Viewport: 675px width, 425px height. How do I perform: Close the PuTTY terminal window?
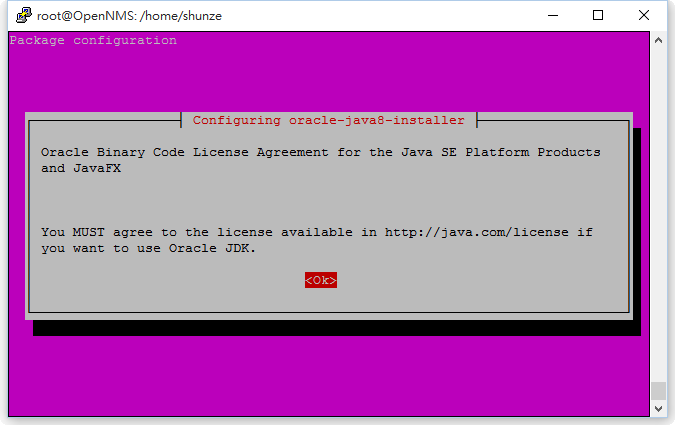point(644,16)
